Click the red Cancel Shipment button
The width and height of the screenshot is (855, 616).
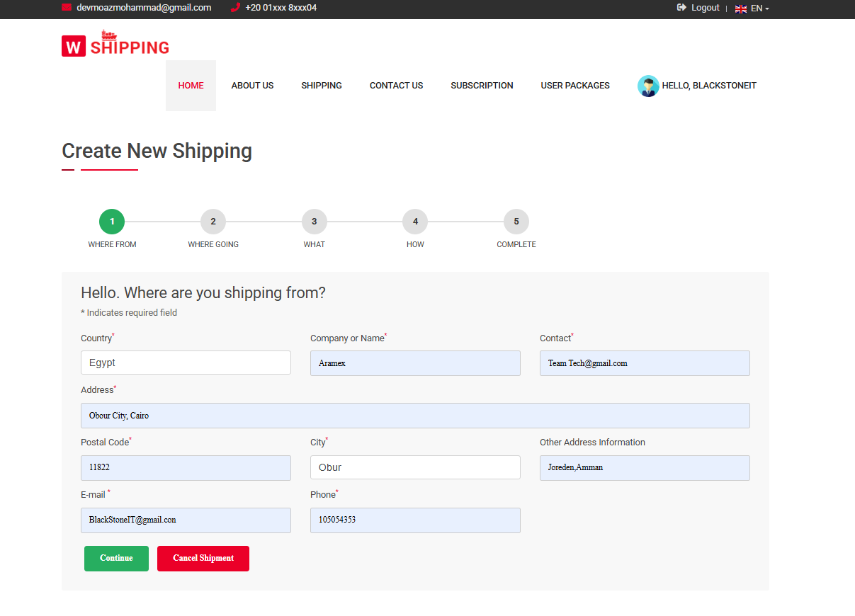click(203, 558)
